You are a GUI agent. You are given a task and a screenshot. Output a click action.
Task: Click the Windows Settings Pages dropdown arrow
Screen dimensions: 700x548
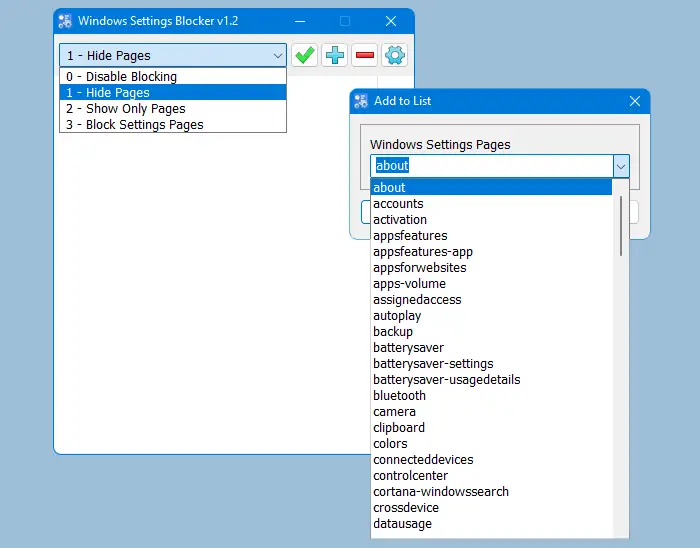click(621, 166)
